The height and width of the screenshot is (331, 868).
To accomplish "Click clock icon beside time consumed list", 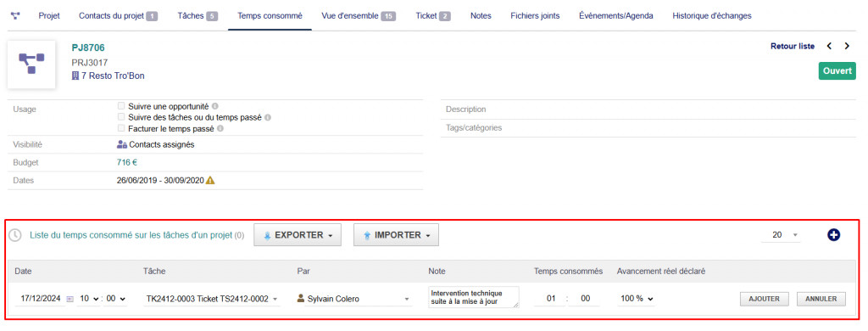I will tap(15, 235).
